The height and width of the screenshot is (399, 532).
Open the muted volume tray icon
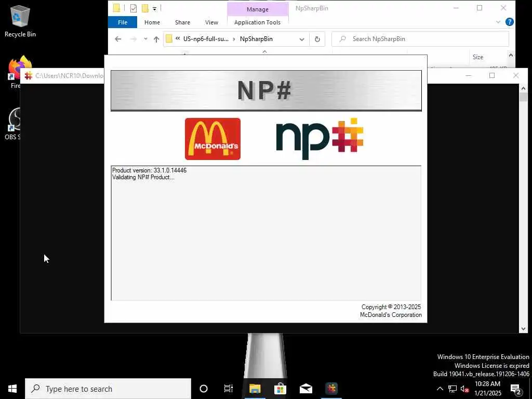(464, 389)
